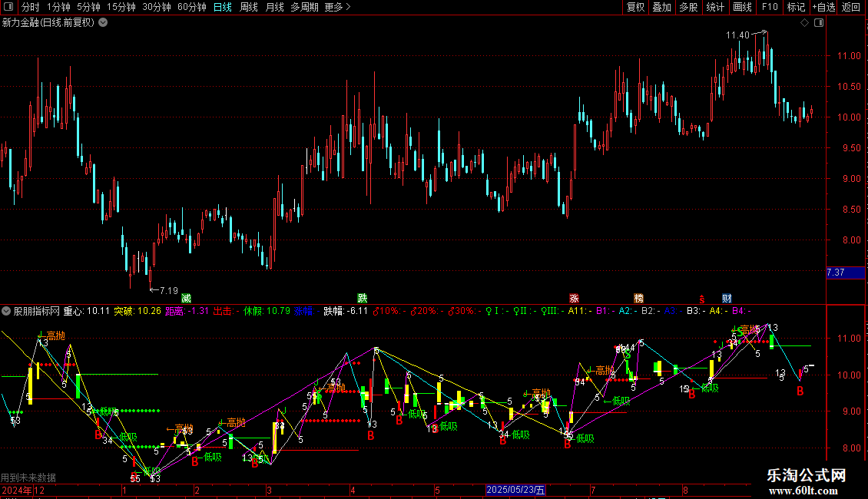Click the 11.00 price on main chart axis
The height and width of the screenshot is (499, 868).
click(849, 56)
